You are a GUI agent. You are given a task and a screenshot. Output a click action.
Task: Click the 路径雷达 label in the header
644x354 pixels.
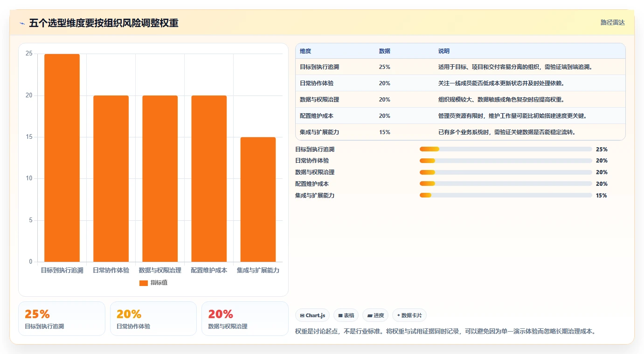(612, 22)
